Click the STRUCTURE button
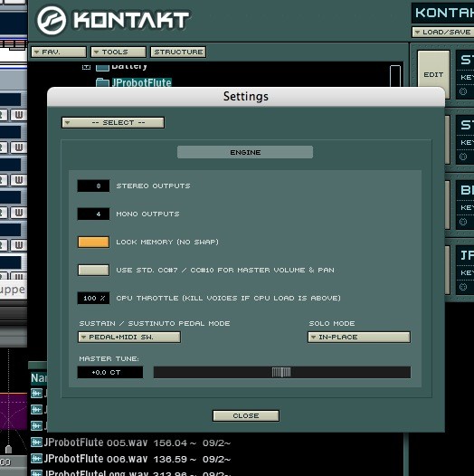The height and width of the screenshot is (476, 474). (x=178, y=52)
